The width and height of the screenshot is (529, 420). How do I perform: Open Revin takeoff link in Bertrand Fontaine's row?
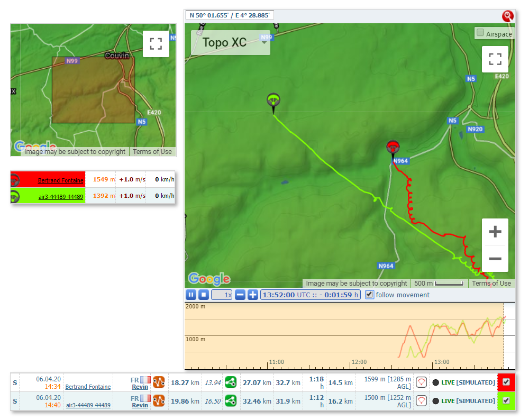(140, 387)
